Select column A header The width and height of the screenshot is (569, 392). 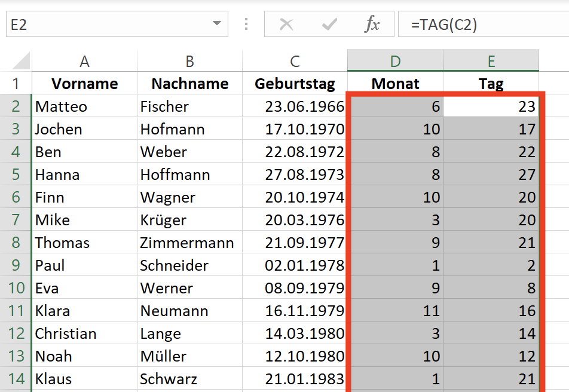[x=84, y=60]
